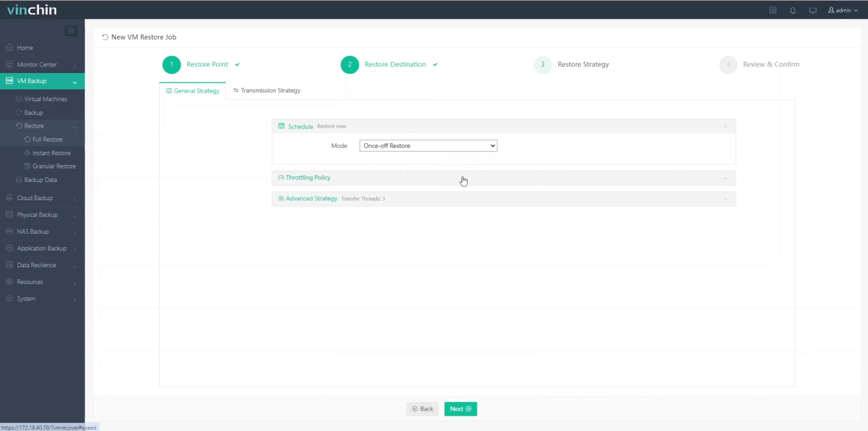
Task: Expand Cloud Backup menu
Action: click(42, 198)
